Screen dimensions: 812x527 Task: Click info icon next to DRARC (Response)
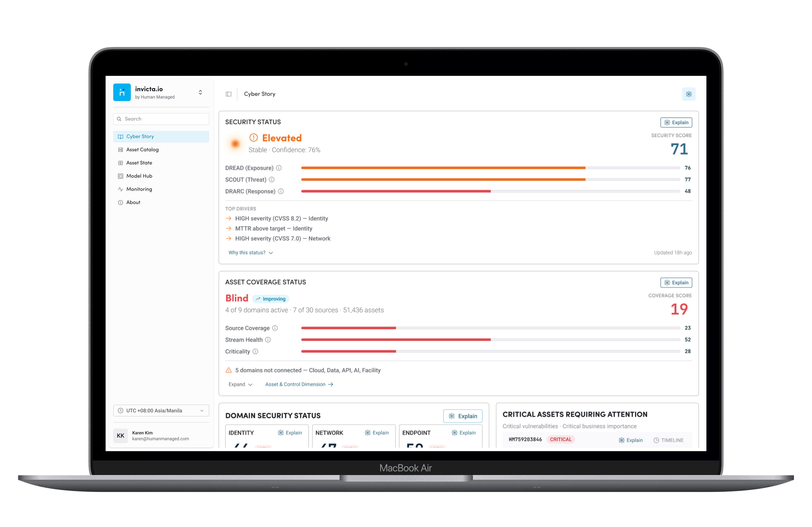pyautogui.click(x=281, y=191)
